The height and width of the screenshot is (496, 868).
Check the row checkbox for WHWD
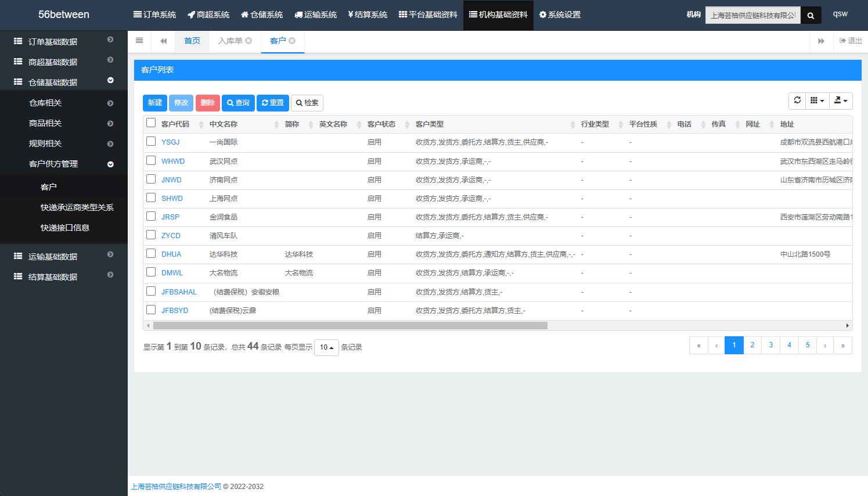(x=151, y=160)
